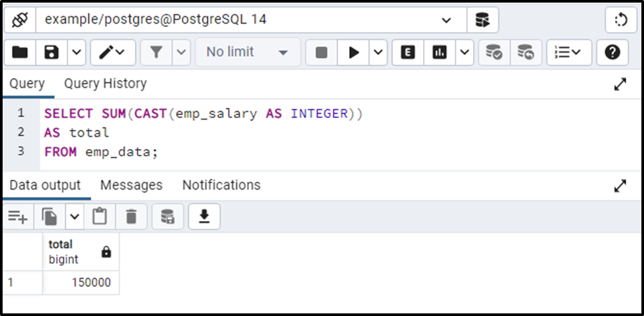Click the rollback transaction icon
The image size is (644, 316).
pos(525,52)
